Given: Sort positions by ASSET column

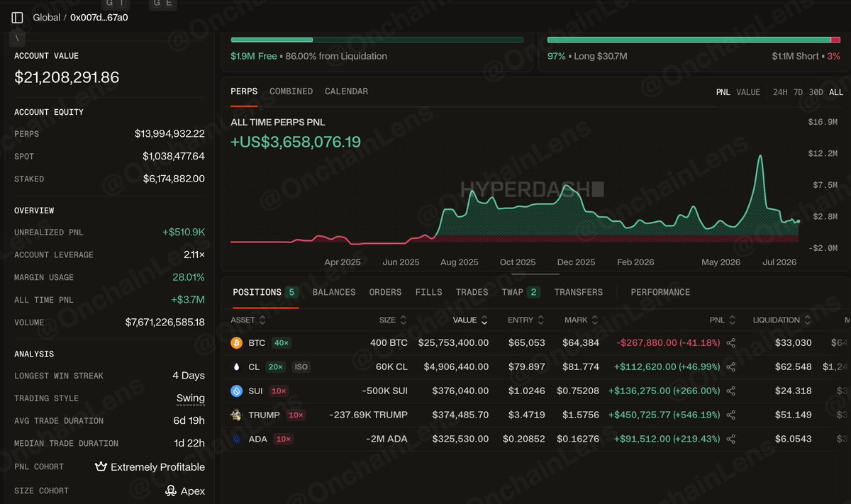Looking at the screenshot, I should point(248,320).
